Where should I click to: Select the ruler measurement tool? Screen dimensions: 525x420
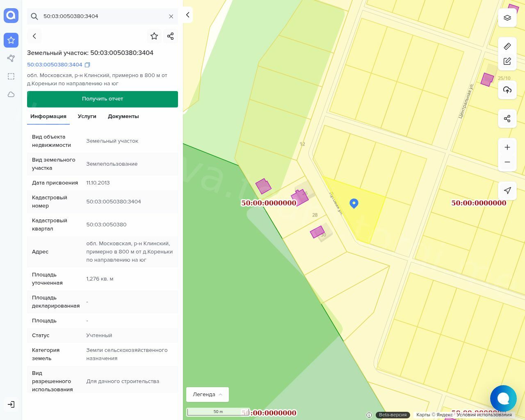507,46
